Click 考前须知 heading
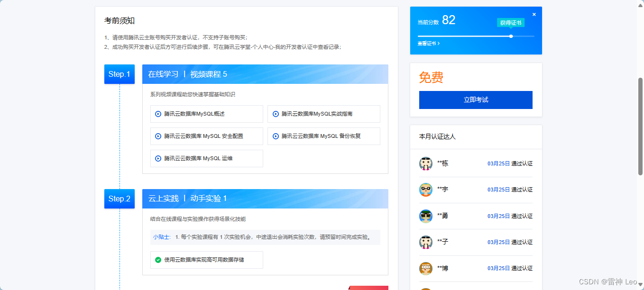This screenshot has width=644, height=290. (120, 21)
